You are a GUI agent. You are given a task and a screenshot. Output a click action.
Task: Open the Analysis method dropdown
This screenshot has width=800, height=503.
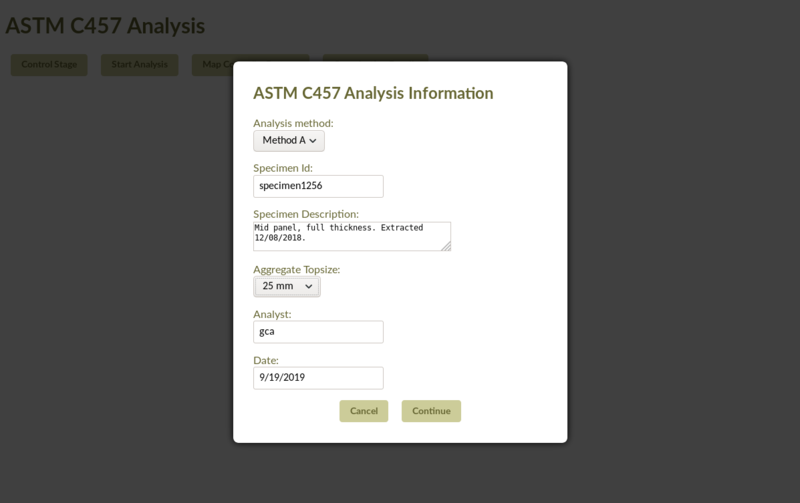point(289,141)
